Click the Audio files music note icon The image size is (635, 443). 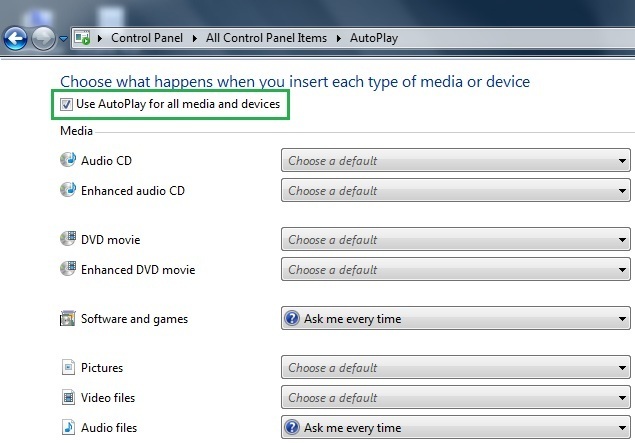click(x=68, y=428)
